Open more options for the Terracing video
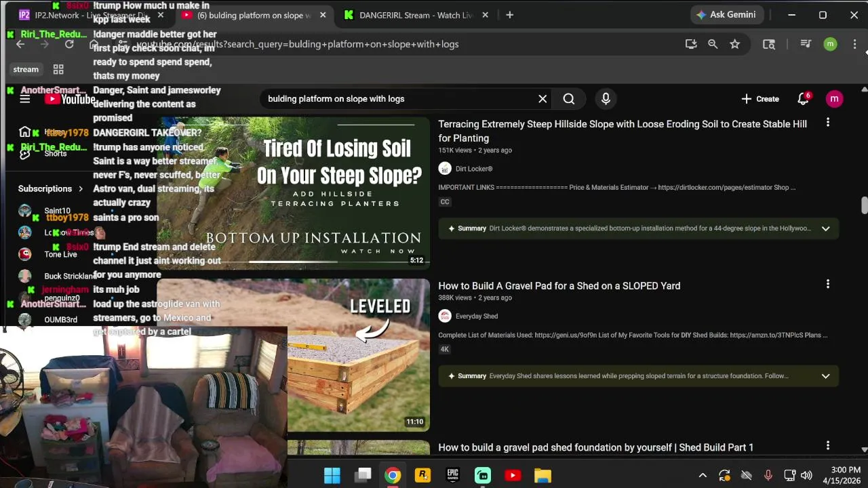 [827, 123]
